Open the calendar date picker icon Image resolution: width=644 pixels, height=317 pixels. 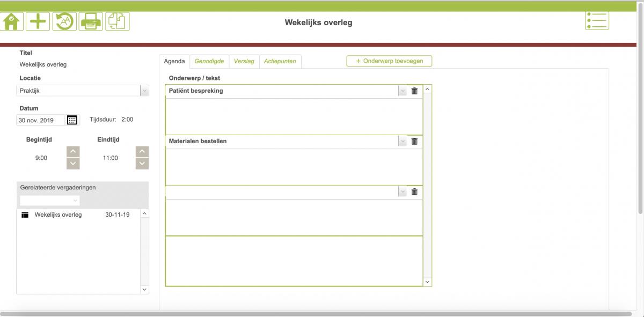pos(72,120)
